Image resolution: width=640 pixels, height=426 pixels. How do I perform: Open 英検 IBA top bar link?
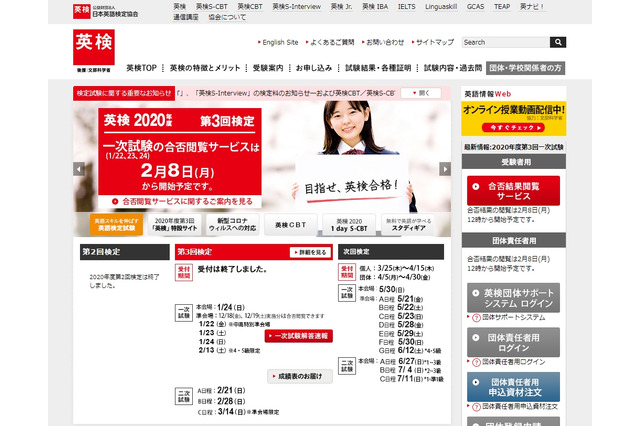pos(375,7)
